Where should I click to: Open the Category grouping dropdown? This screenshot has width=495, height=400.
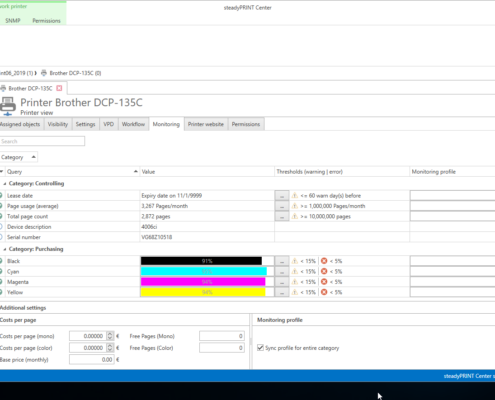click(19, 157)
